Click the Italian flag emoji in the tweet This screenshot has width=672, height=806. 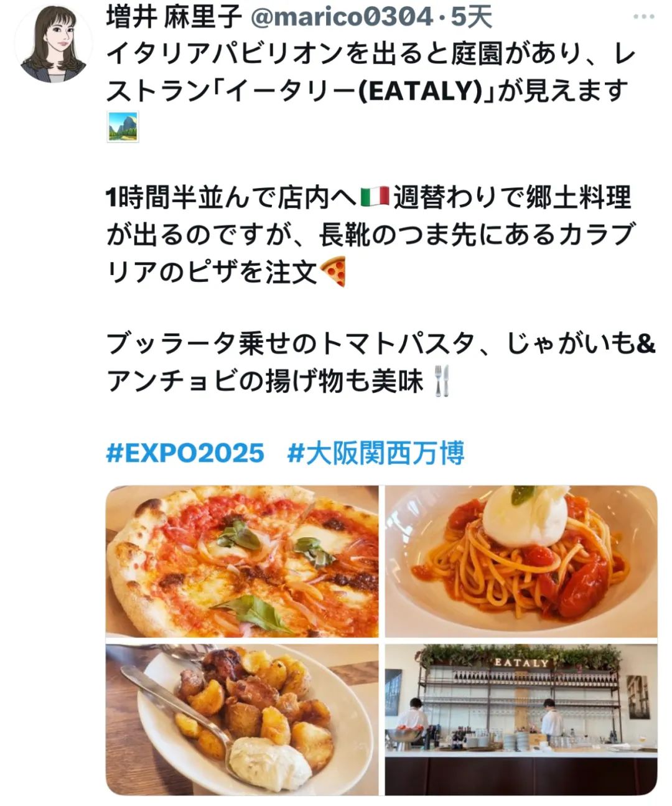point(375,197)
